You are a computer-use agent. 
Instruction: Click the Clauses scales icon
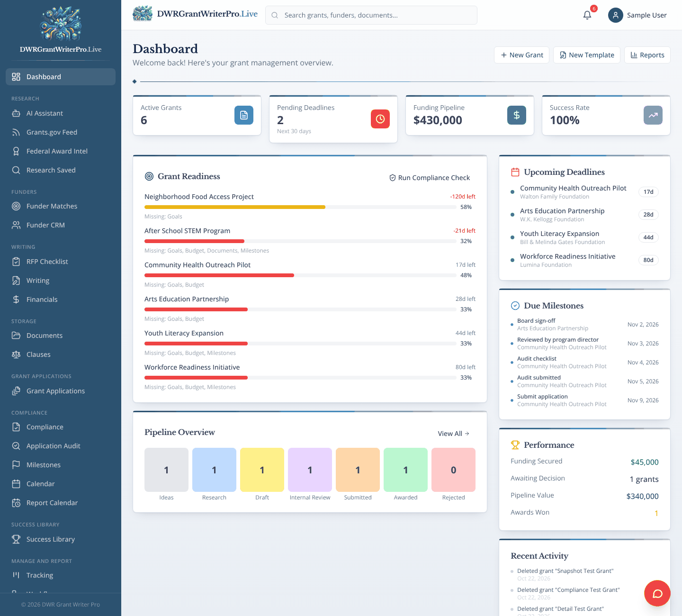click(16, 354)
